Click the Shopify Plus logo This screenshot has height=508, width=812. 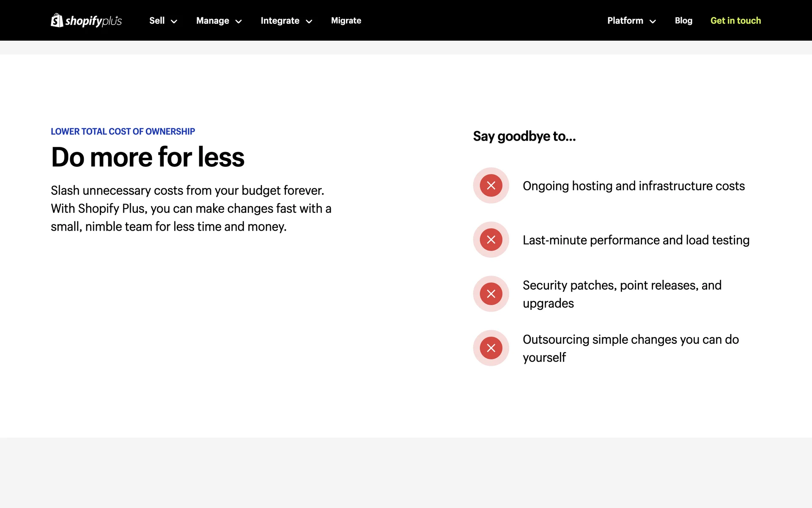tap(86, 20)
